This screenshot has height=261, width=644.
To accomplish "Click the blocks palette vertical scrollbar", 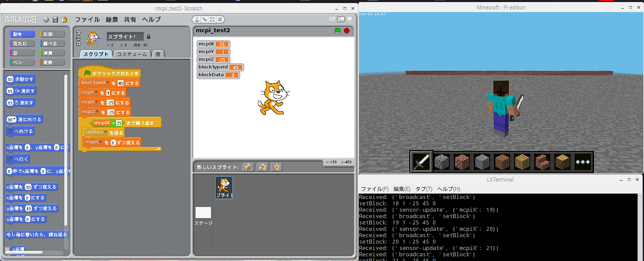I will click(x=66, y=151).
